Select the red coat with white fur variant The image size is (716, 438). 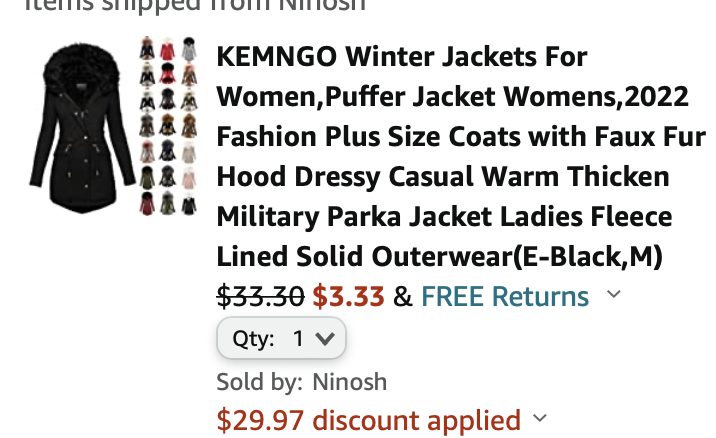pos(167,49)
